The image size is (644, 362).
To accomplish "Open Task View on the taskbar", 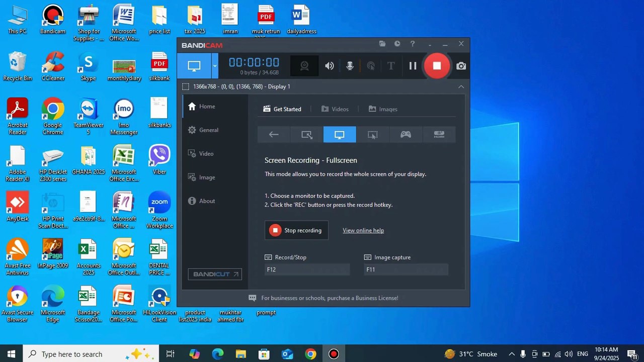I will (x=171, y=354).
